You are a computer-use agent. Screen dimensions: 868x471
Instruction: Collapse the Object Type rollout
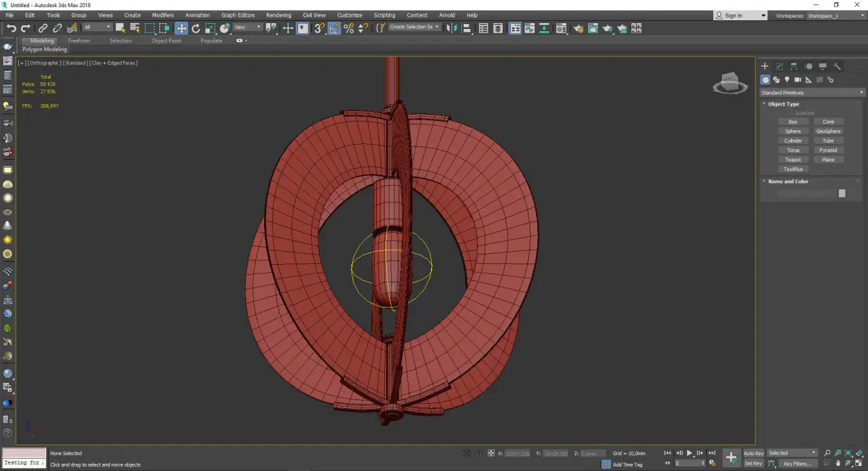[783, 104]
